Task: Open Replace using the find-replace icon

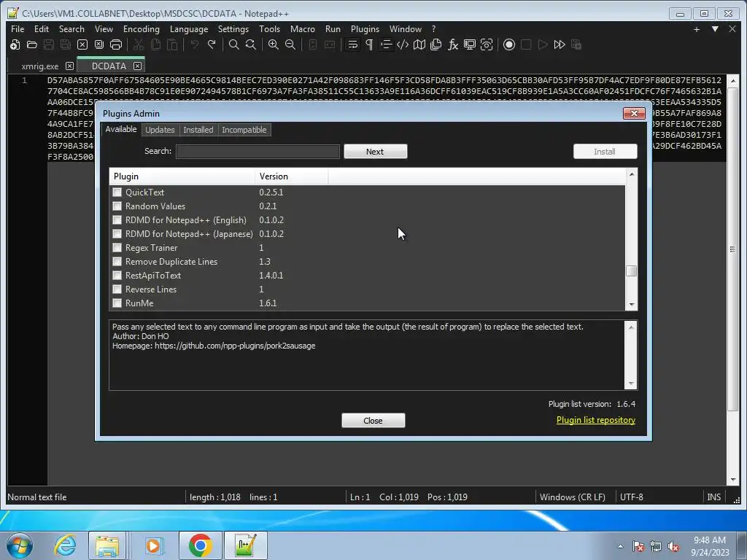Action: tap(251, 44)
